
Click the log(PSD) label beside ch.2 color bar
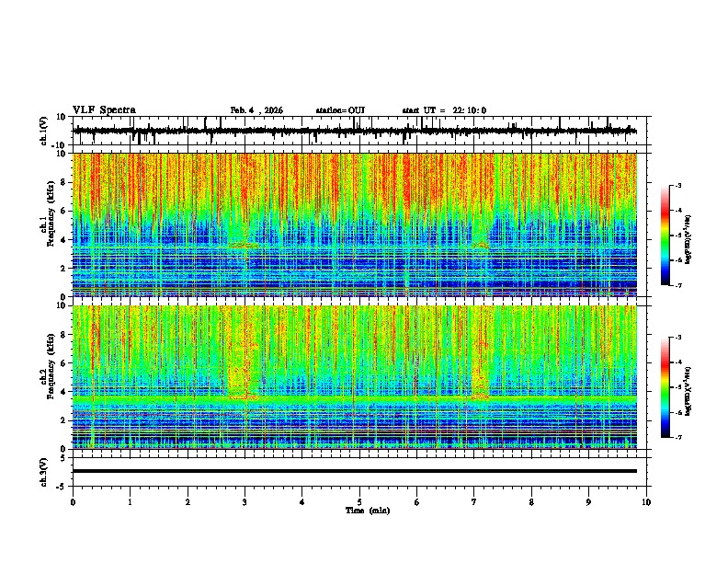coord(688,391)
